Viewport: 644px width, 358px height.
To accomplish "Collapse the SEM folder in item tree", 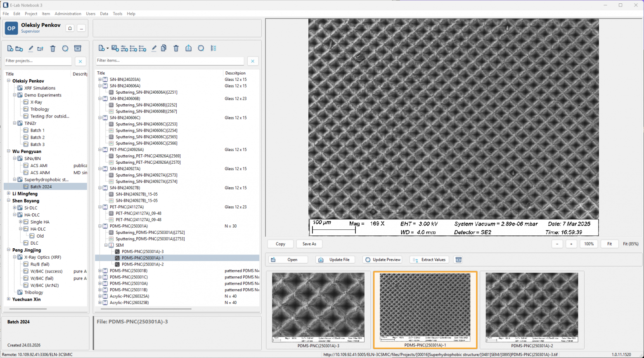I will (x=106, y=245).
